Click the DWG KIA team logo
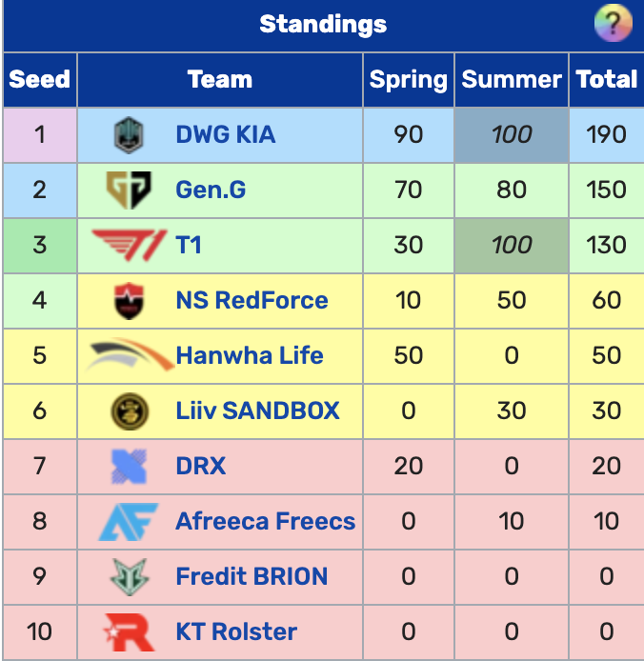The width and height of the screenshot is (644, 661). point(128,135)
